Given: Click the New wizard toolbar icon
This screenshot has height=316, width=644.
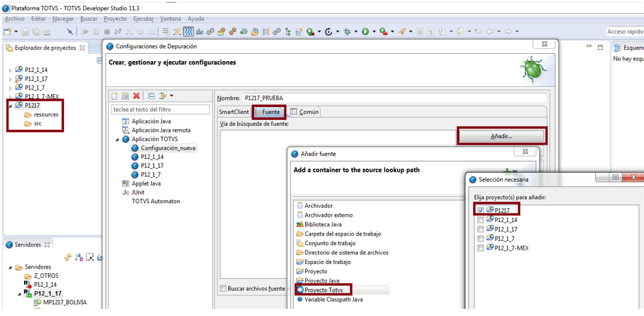Looking at the screenshot, I should point(7,32).
